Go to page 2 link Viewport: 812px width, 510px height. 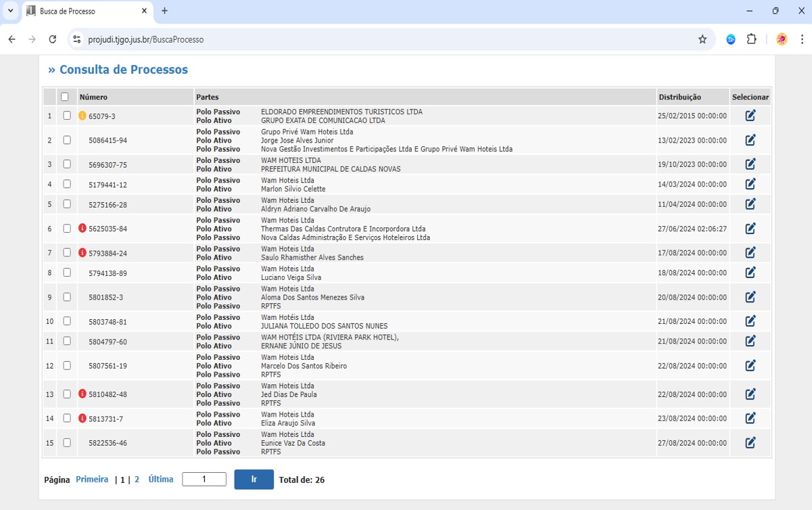(137, 480)
